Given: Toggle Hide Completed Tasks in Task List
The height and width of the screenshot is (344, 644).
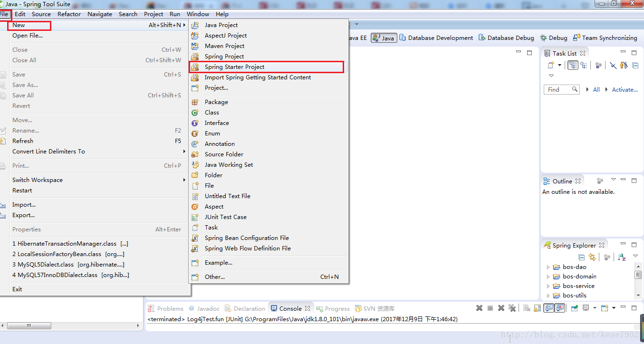Looking at the screenshot, I should tap(613, 65).
